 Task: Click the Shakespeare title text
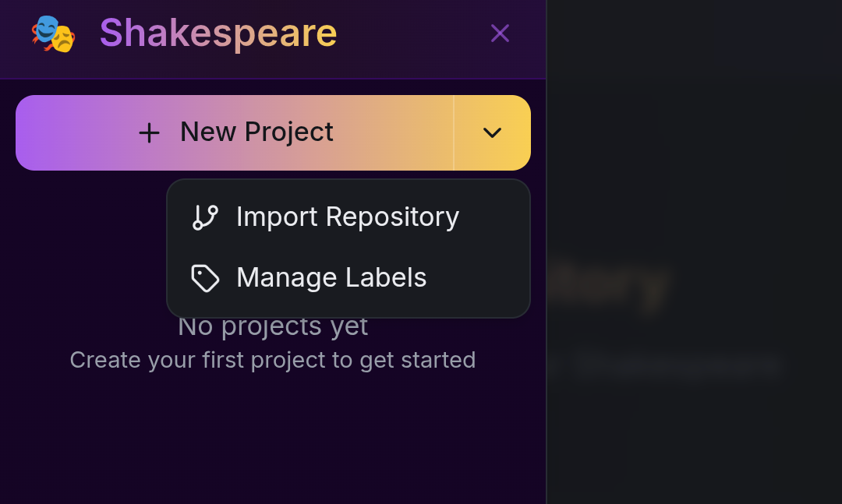[218, 33]
